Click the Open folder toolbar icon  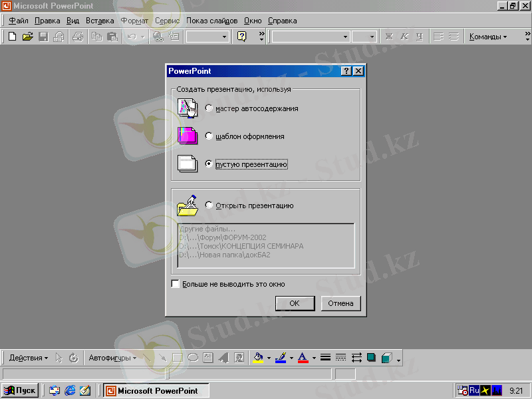pyautogui.click(x=27, y=37)
